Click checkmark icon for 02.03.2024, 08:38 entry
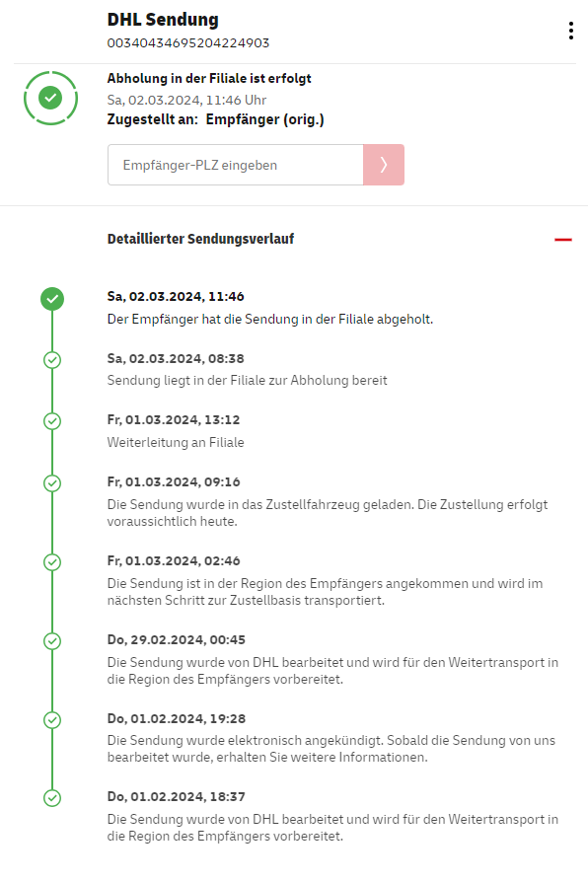Image resolution: width=588 pixels, height=882 pixels. 52,360
